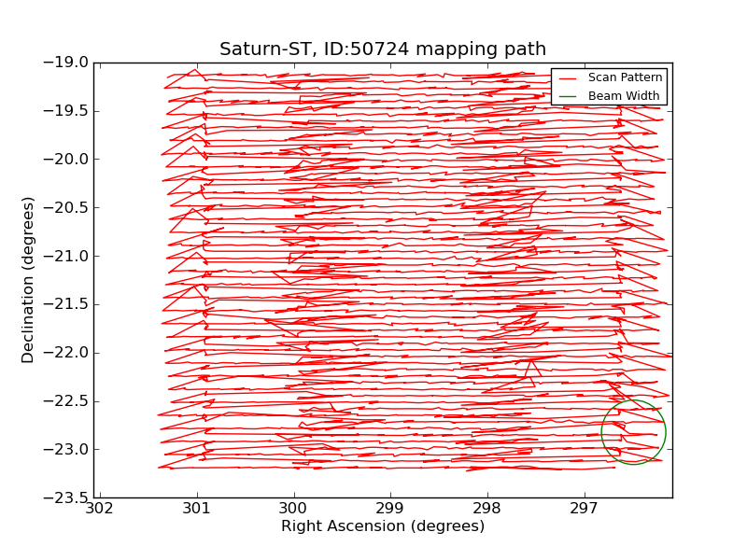Click the y-axis tick label −21.5
The height and width of the screenshot is (560, 747).
(65, 304)
